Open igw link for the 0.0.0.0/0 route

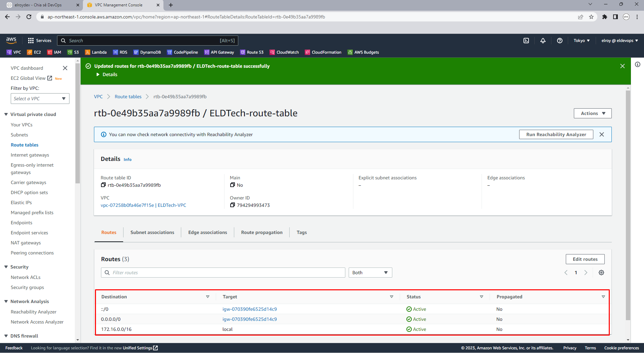pyautogui.click(x=250, y=319)
